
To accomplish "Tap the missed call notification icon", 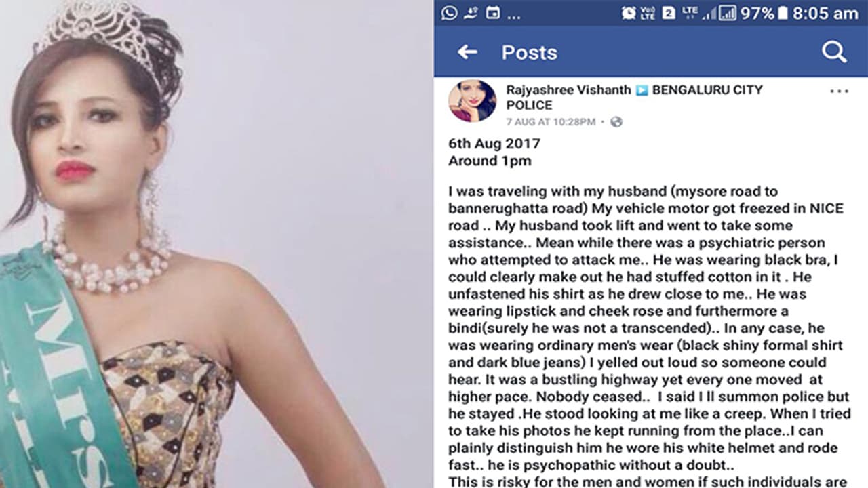I will [x=471, y=13].
